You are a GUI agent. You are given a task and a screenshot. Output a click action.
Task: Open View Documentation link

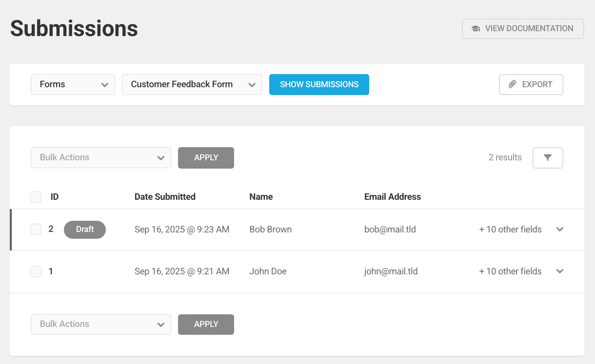pyautogui.click(x=523, y=29)
